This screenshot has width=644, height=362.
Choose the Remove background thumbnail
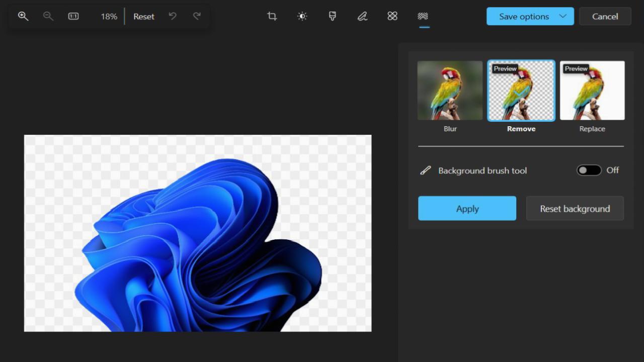[521, 90]
